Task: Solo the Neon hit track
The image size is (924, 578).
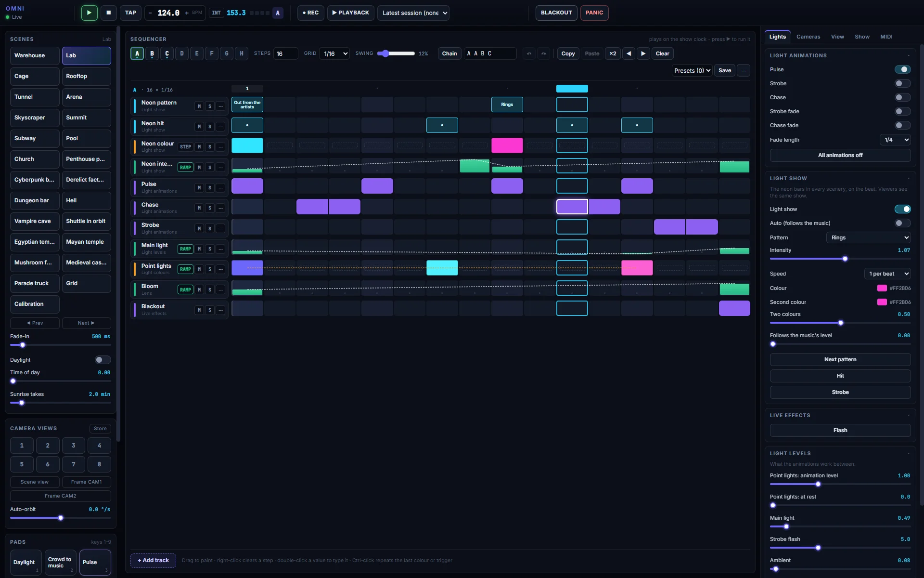Action: click(x=210, y=127)
